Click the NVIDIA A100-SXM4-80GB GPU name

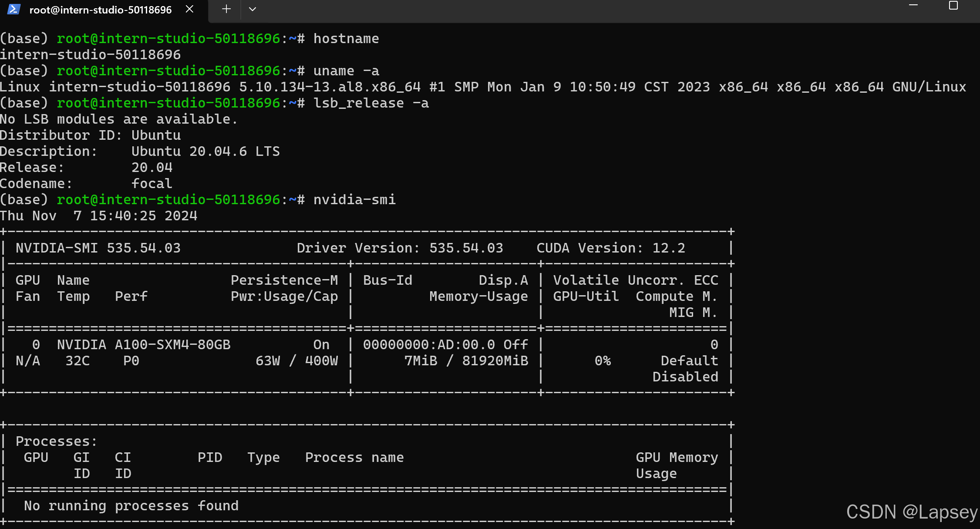coord(144,345)
